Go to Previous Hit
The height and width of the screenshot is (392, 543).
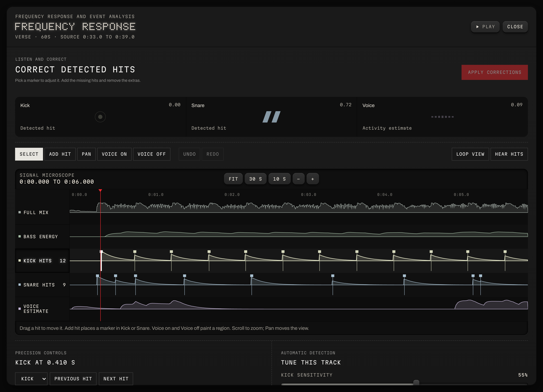click(x=73, y=379)
